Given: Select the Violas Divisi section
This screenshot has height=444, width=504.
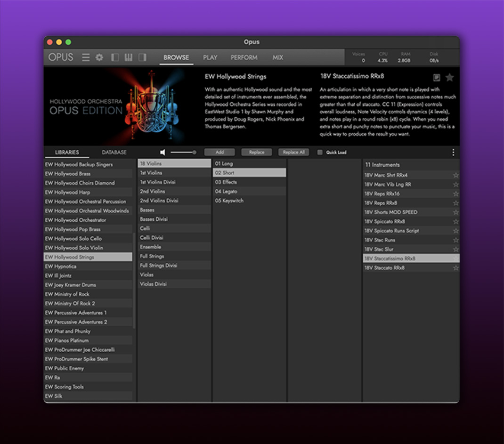Looking at the screenshot, I should [x=175, y=284].
